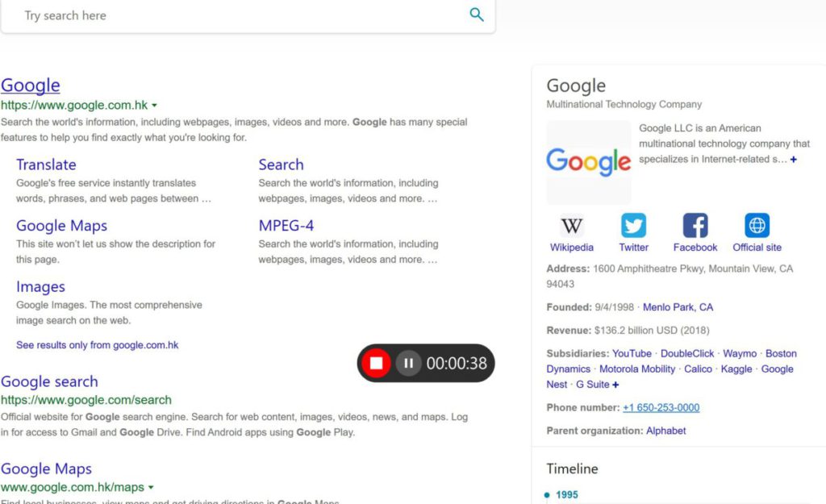Open Google's Facebook page icon
Image resolution: width=826 pixels, height=504 pixels.
(x=695, y=226)
